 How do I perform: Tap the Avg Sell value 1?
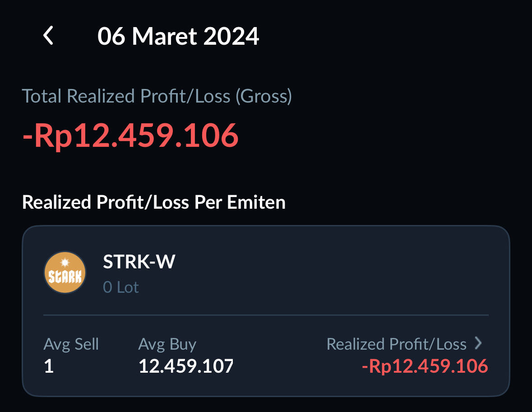click(49, 366)
